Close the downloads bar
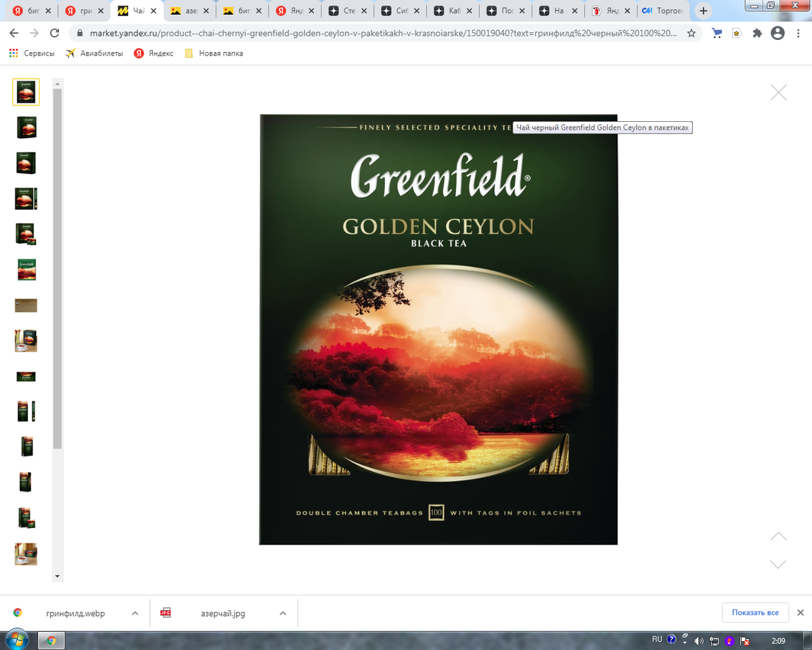 [800, 612]
